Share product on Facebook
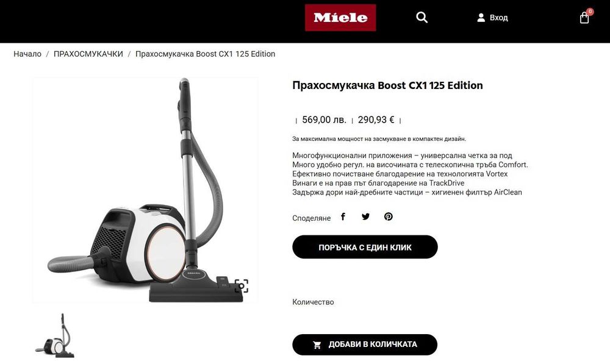Screen dimensions: 610x364 pos(343,216)
